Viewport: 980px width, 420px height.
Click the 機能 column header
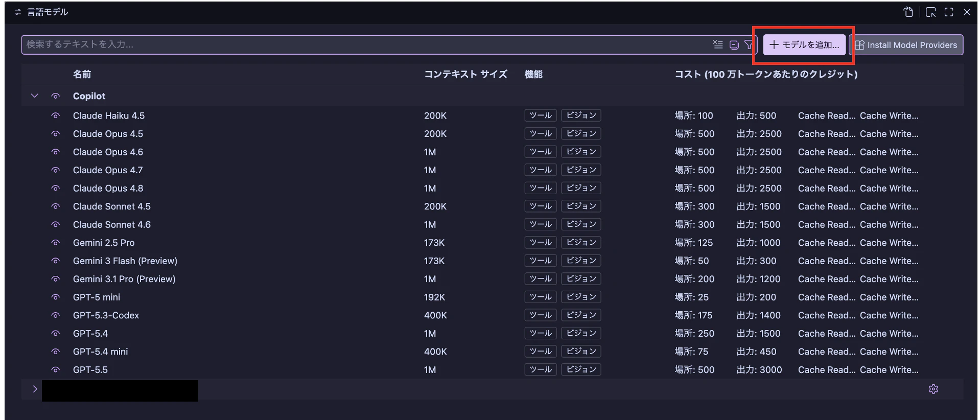(533, 74)
